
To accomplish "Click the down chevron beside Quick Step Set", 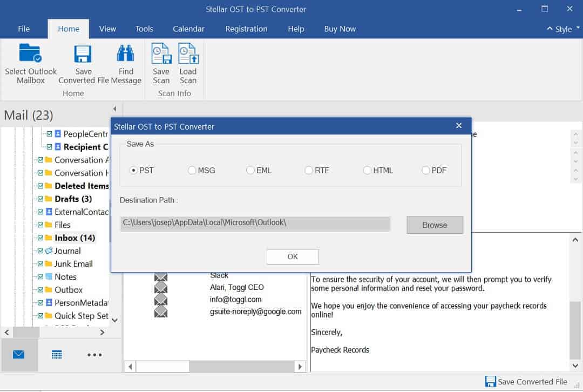I will [115, 320].
